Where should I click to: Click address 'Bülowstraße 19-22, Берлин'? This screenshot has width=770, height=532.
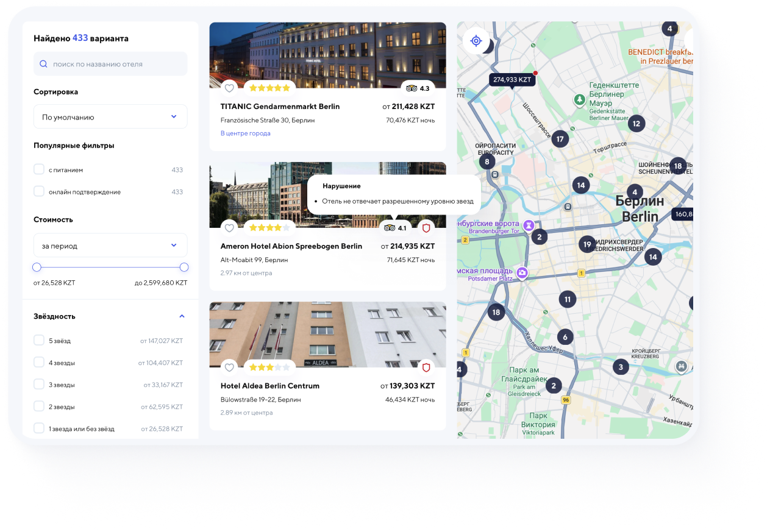261,400
